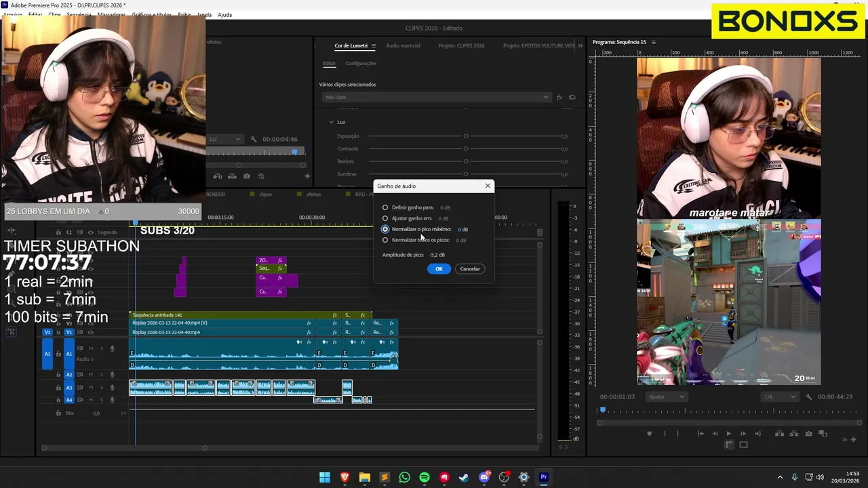
Task: Click source monitor Overwrite icon
Action: tap(232, 176)
